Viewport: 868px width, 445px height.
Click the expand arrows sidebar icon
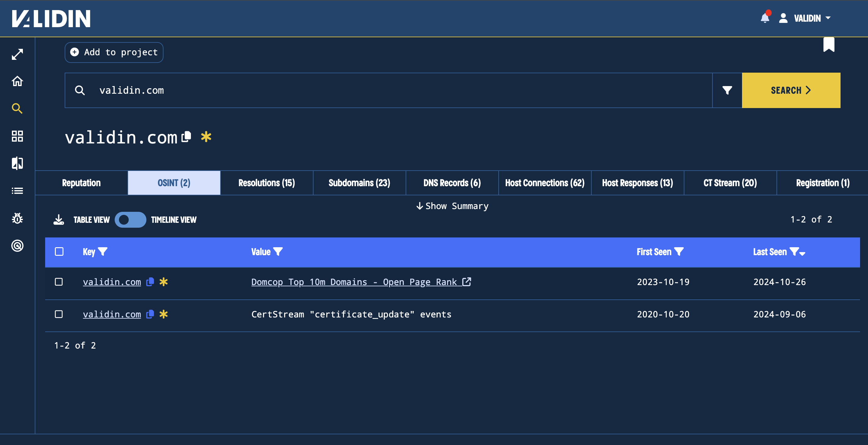point(17,54)
